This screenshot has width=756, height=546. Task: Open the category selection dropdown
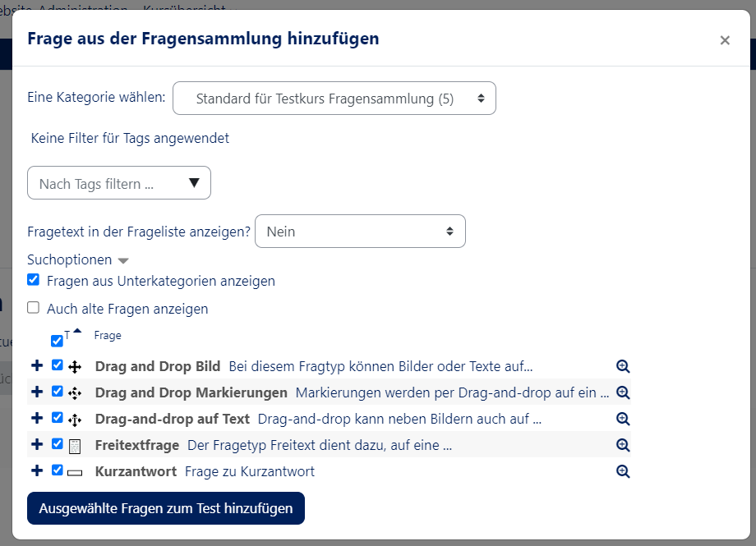click(334, 99)
